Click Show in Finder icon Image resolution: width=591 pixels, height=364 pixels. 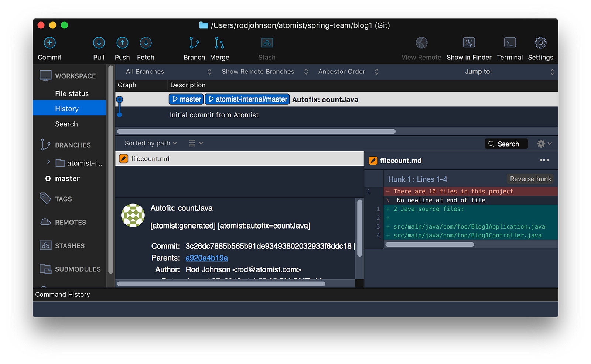click(x=469, y=43)
